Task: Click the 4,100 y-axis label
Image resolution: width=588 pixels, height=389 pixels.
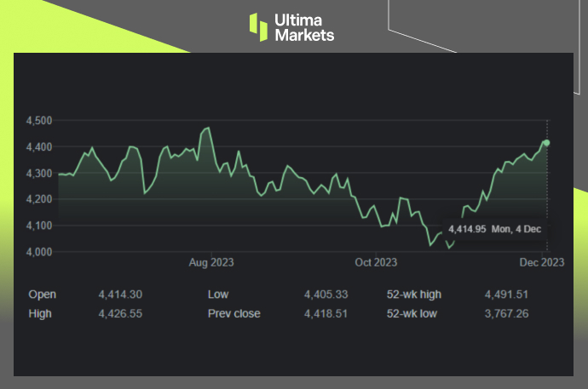Action: pos(40,226)
